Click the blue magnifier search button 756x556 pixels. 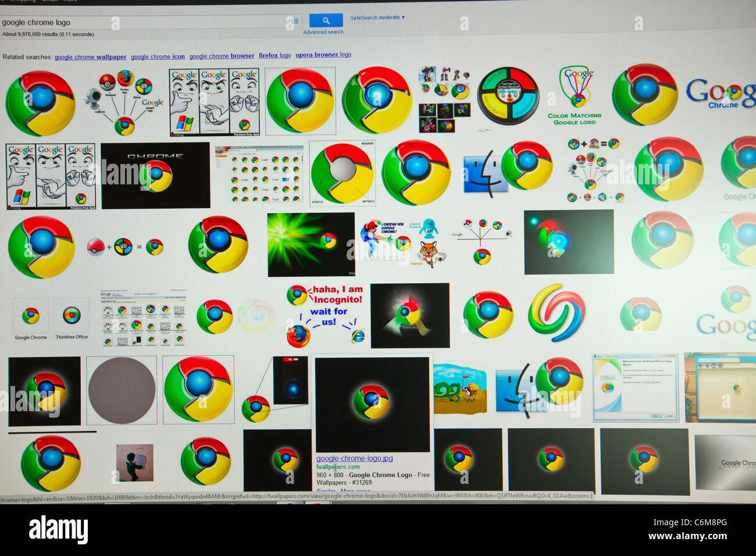[x=325, y=20]
